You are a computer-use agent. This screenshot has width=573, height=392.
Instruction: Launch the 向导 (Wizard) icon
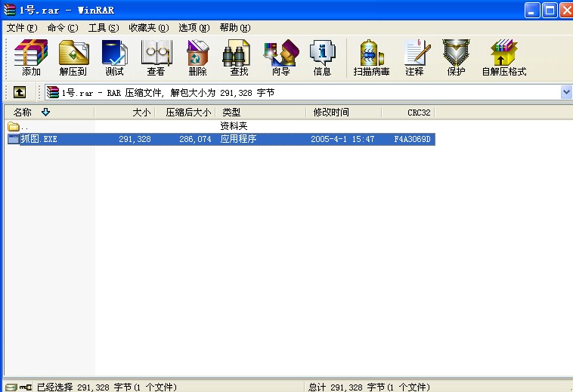click(x=280, y=57)
